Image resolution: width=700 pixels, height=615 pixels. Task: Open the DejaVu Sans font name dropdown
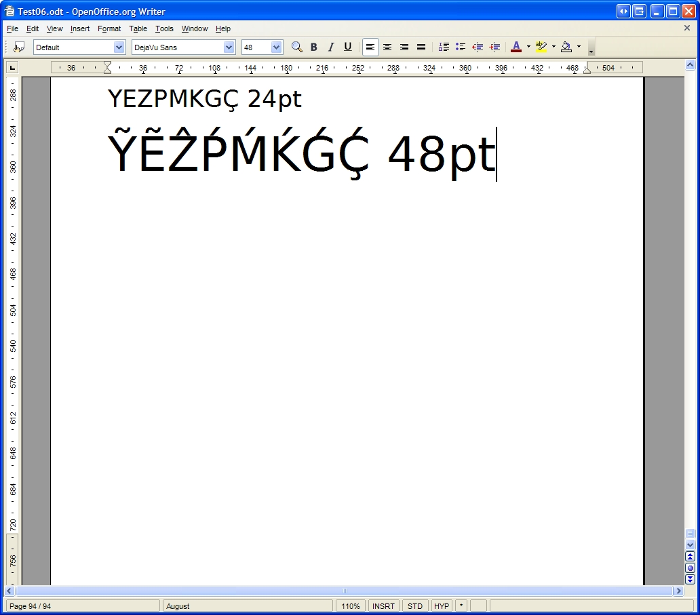pos(229,47)
